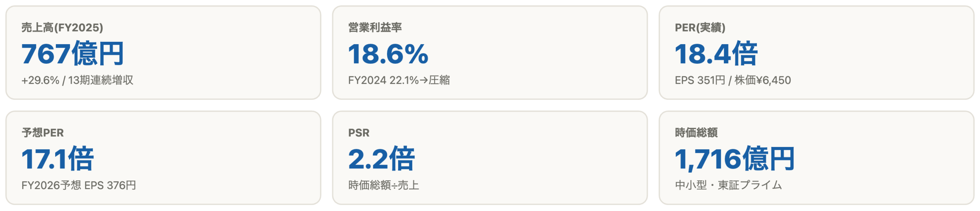Screen dimensions: 980x211
Task: Open the 予想PER metric card
Action: [163, 158]
